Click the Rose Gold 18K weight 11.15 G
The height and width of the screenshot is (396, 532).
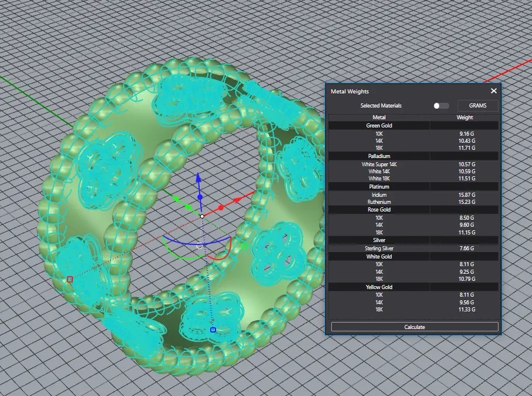pos(467,232)
